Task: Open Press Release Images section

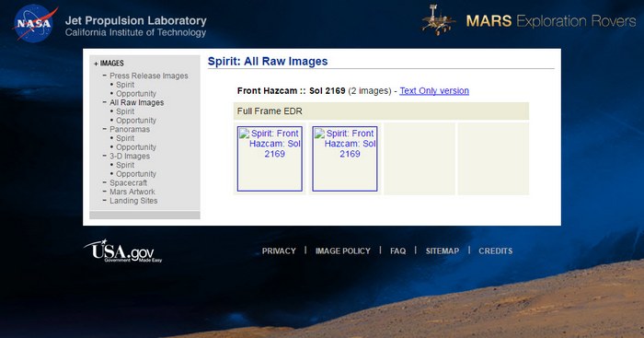Action: point(149,76)
